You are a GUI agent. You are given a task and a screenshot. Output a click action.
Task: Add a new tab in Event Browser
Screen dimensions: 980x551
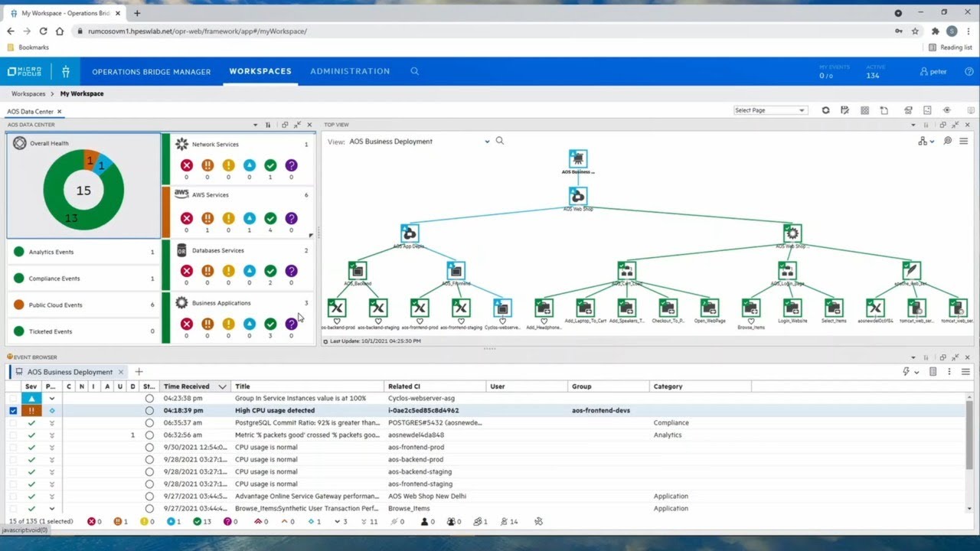(139, 372)
